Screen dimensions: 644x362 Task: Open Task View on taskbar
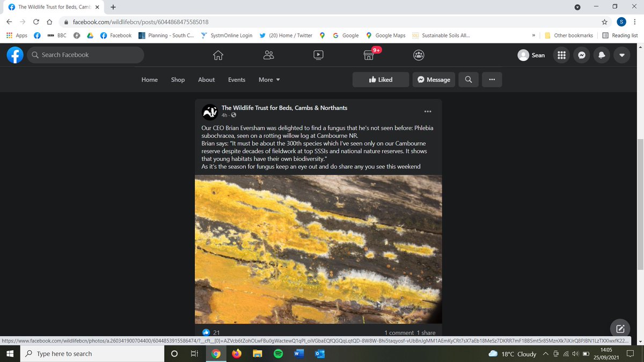tap(194, 353)
